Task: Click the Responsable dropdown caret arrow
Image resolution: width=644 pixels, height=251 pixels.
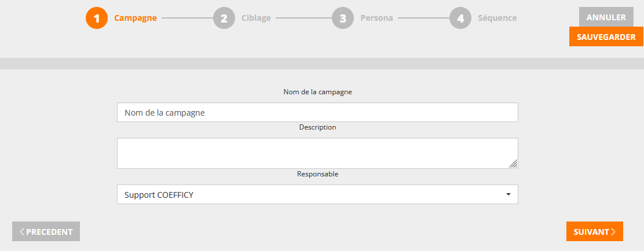Action: pyautogui.click(x=508, y=194)
